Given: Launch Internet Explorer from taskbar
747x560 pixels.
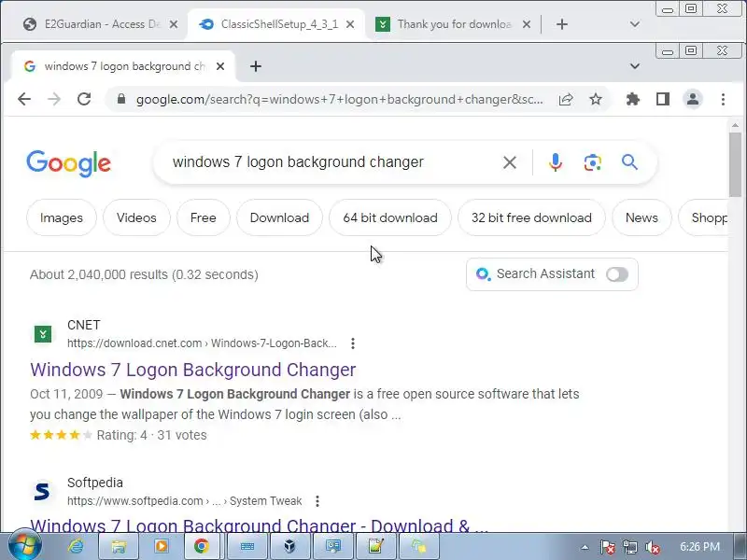Looking at the screenshot, I should 76,546.
